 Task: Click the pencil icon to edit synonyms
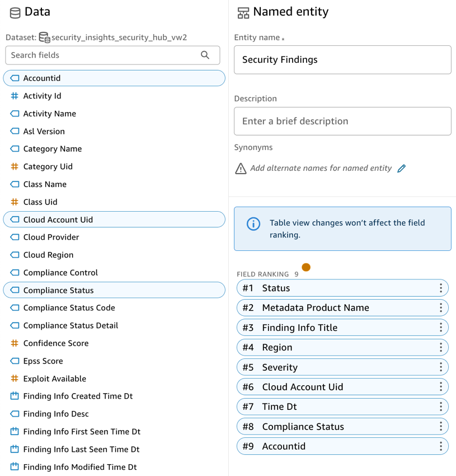401,168
